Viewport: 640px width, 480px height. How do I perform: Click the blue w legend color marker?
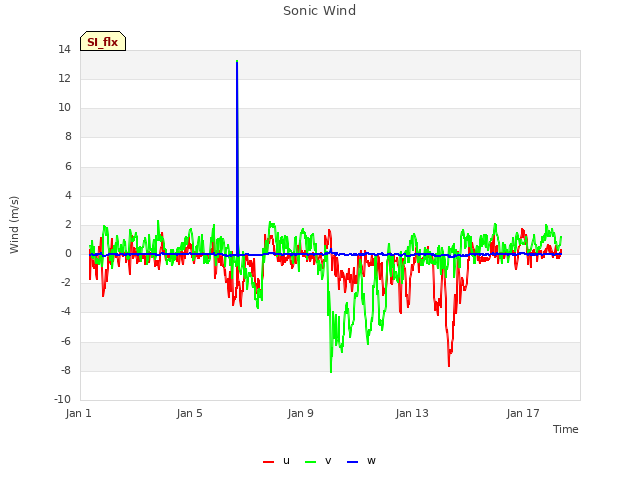click(353, 462)
